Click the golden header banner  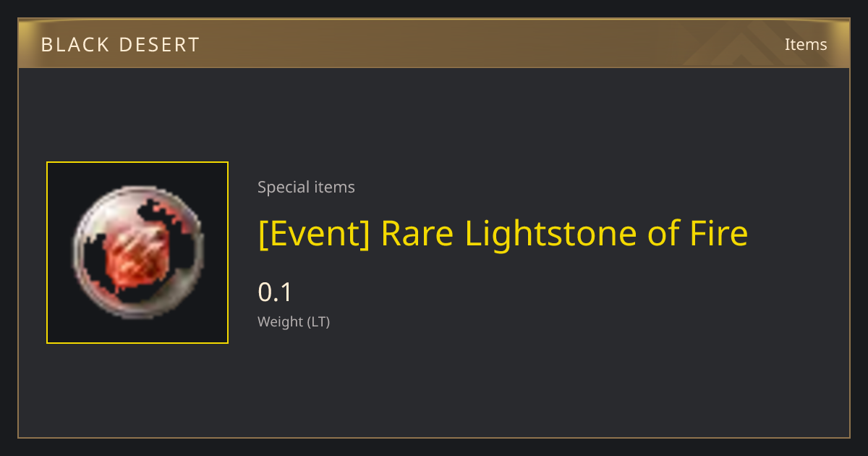pos(434,43)
